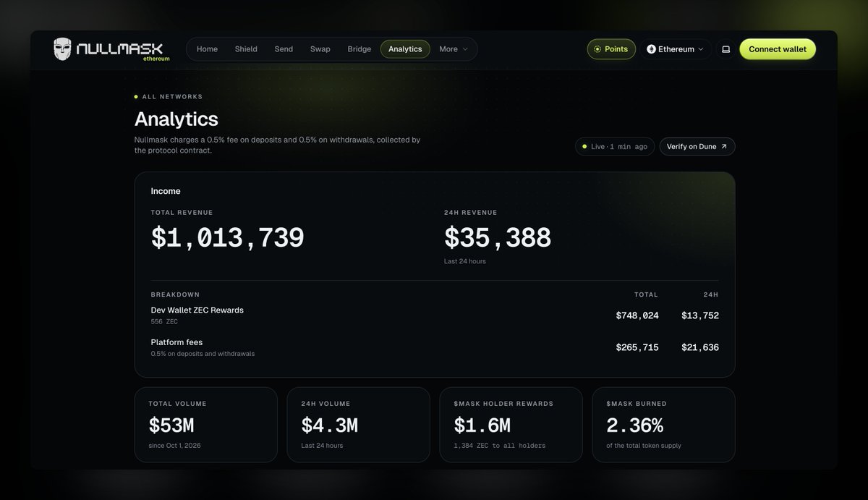
Task: Click the Dune external arrow icon
Action: click(724, 146)
